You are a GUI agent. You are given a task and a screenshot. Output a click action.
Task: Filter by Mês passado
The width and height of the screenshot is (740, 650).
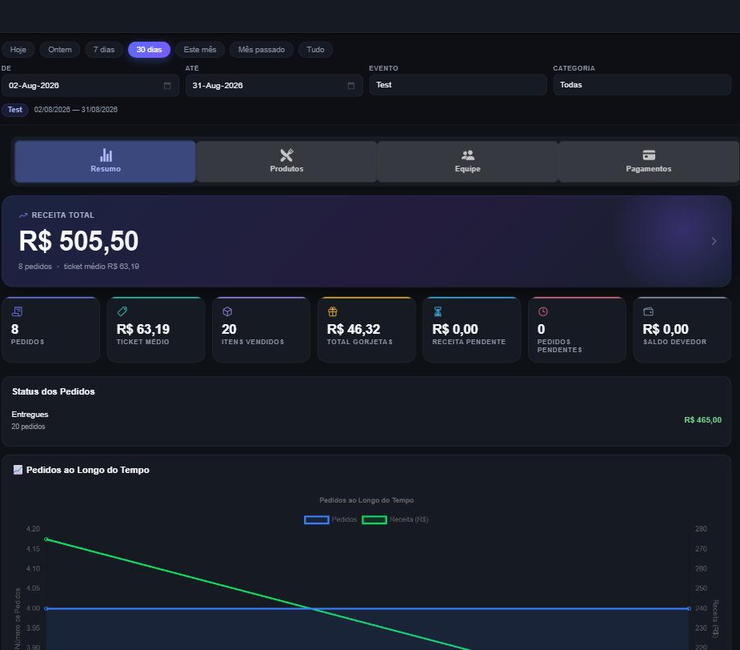261,50
